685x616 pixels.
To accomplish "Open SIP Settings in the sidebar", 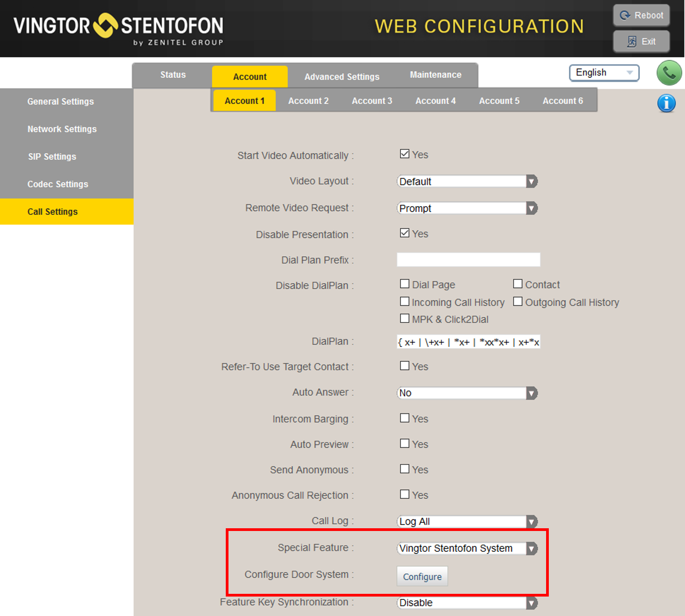I will pos(52,156).
